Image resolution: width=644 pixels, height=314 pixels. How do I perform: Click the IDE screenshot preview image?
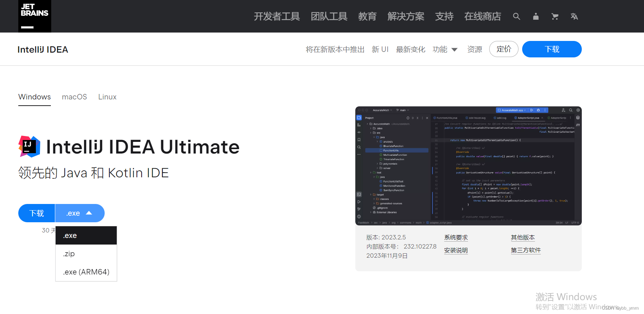(468, 166)
